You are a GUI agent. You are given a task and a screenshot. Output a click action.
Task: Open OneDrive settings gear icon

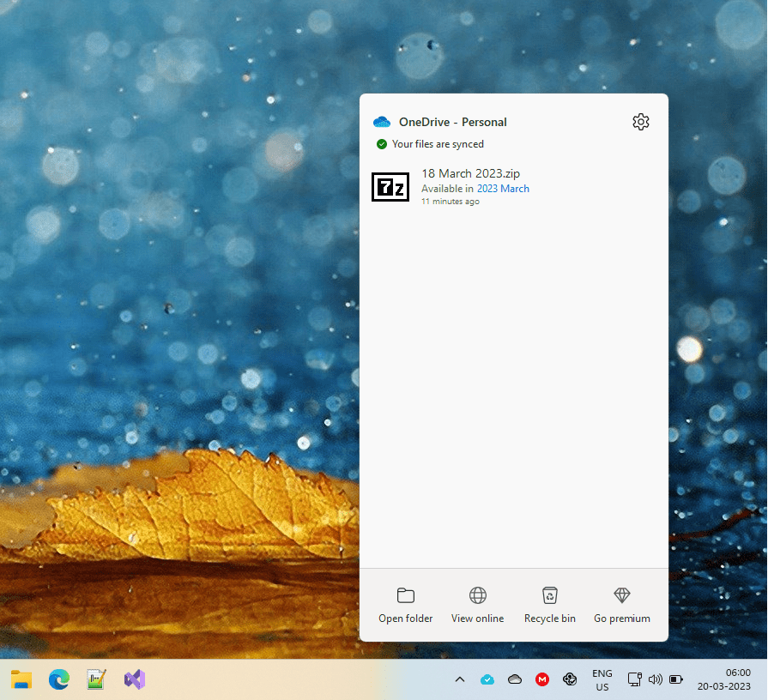point(641,122)
